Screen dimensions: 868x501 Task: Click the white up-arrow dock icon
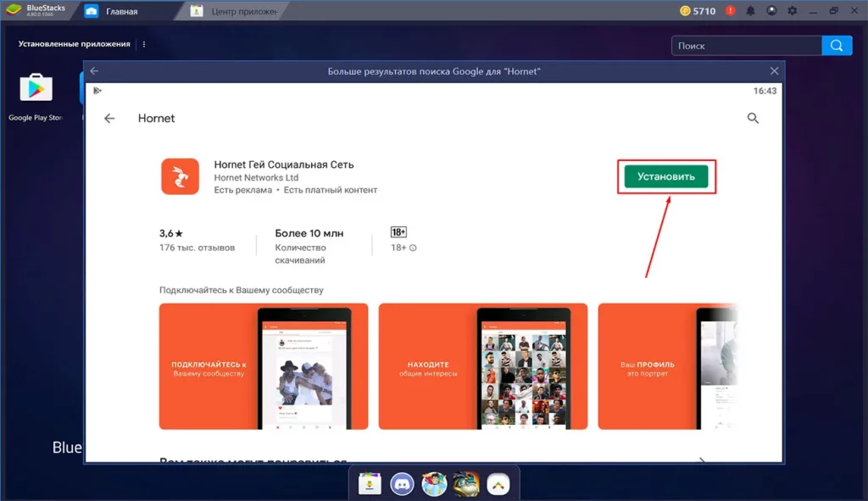[x=498, y=484]
